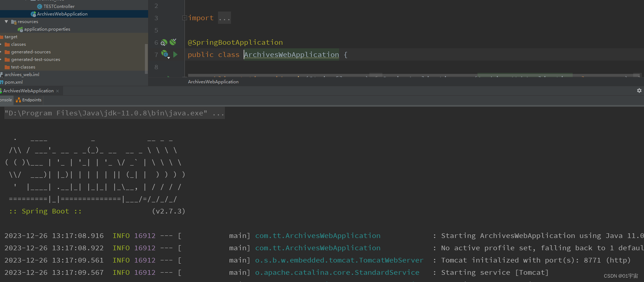Click the Spring Boot class icon beside ArchivesWebApplication in tree
644x282 pixels.
tap(33, 14)
